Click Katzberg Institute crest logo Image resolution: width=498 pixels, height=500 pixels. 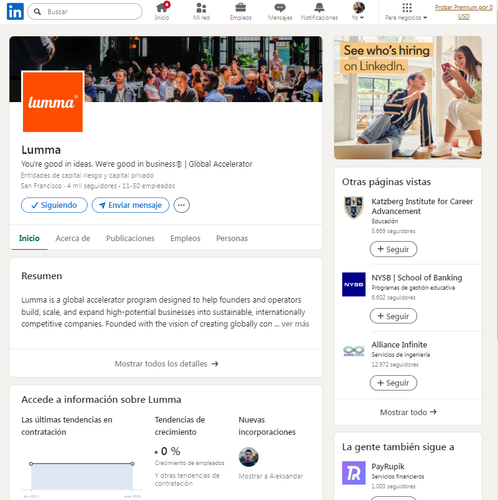[x=354, y=207]
